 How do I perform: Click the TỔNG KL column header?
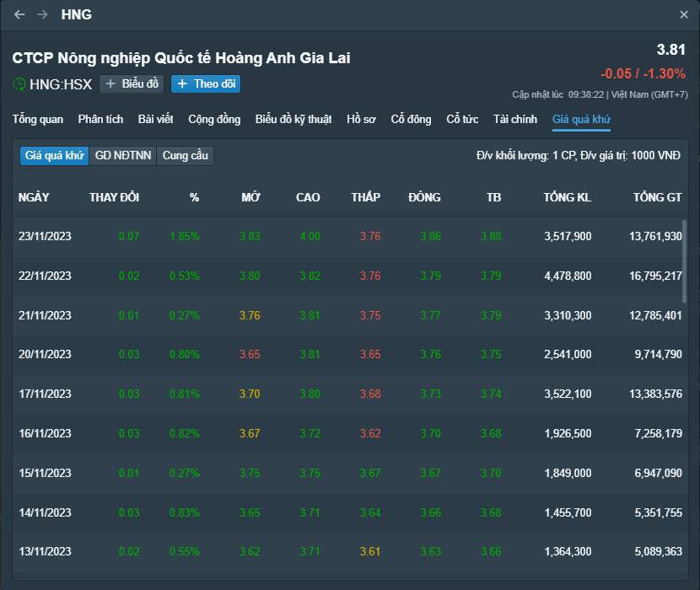point(568,197)
